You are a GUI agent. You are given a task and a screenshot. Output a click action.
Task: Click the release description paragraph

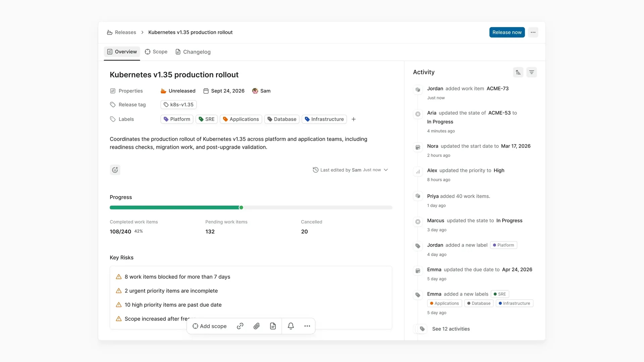pos(238,143)
